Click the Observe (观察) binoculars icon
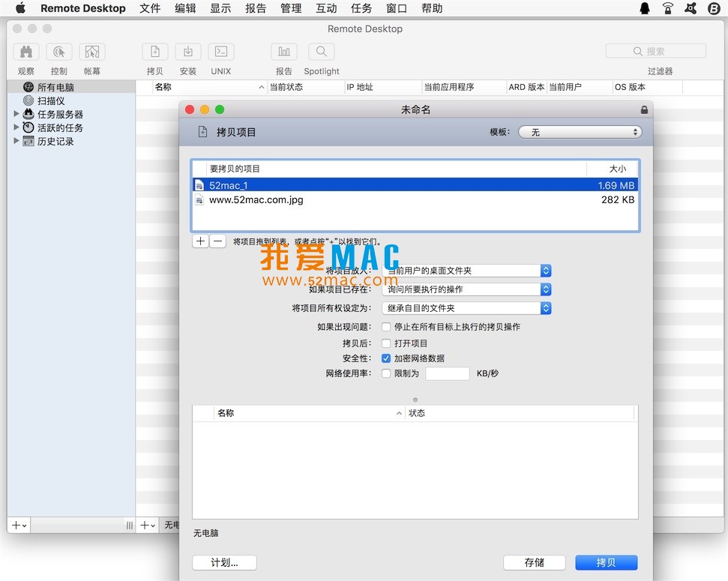Viewport: 728px width, 581px height. point(25,52)
